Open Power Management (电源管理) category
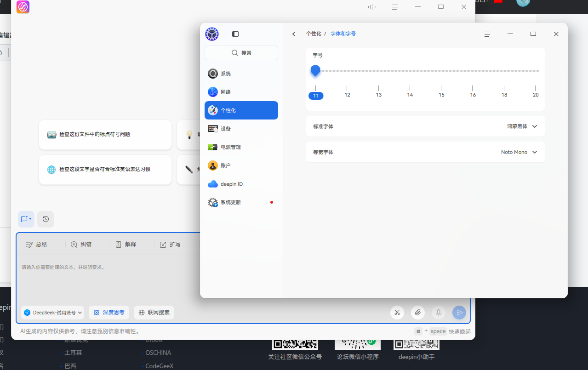The width and height of the screenshot is (588, 370). (241, 147)
